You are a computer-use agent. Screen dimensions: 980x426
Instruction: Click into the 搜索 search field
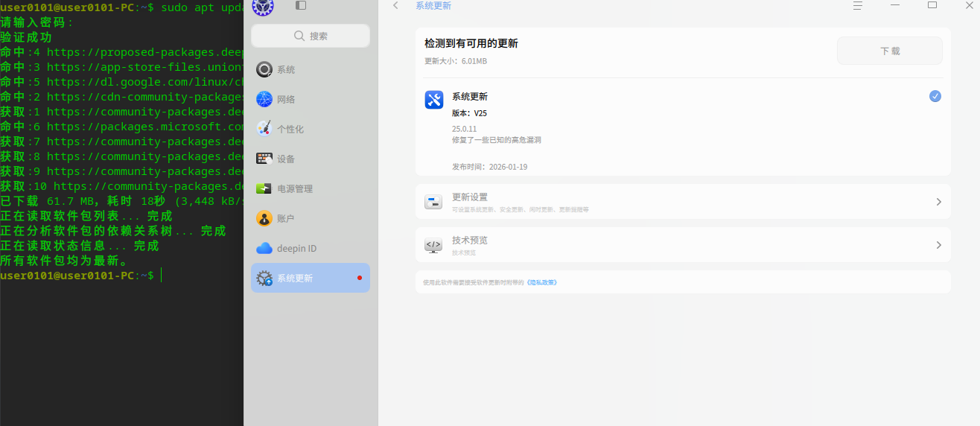pyautogui.click(x=311, y=36)
